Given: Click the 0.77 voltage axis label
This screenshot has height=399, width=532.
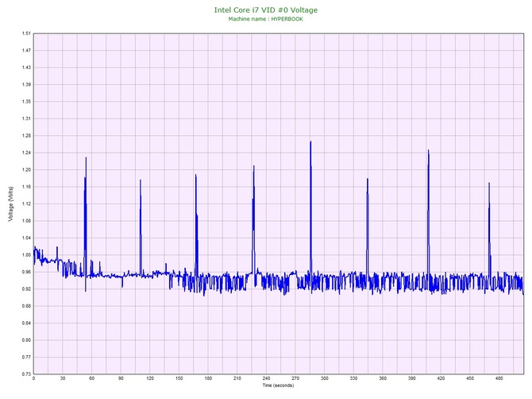Looking at the screenshot, I should (x=26, y=357).
